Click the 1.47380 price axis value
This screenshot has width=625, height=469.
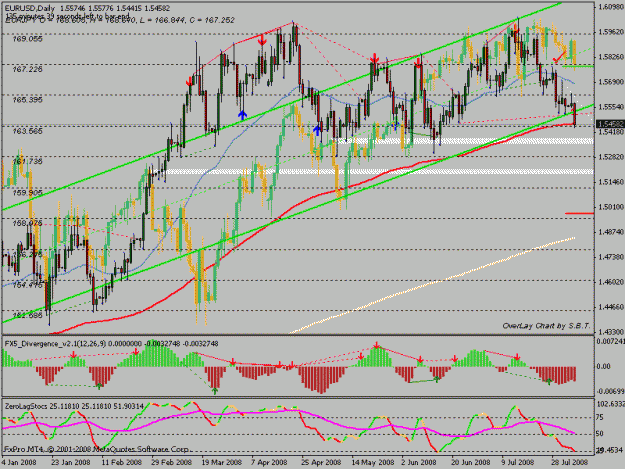coord(610,257)
